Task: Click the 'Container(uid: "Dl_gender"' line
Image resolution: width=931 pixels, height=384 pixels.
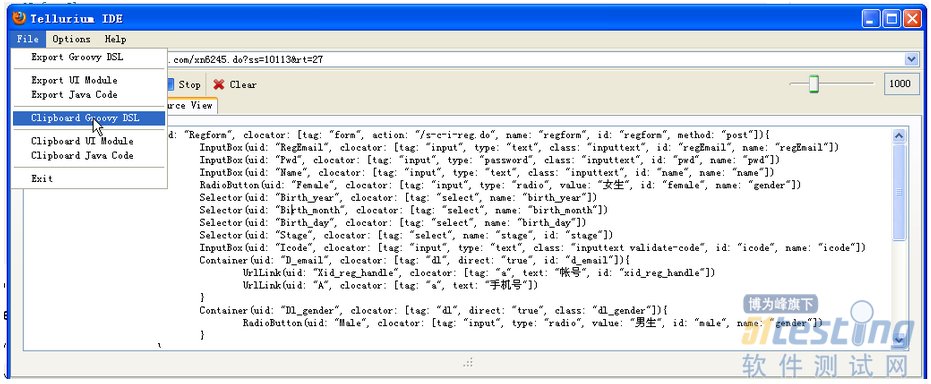Action: click(x=433, y=310)
